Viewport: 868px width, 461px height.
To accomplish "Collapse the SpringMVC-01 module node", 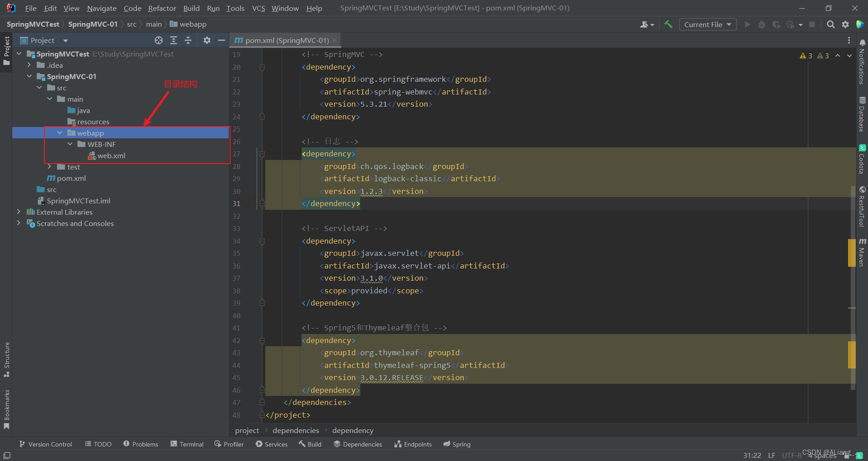I will [29, 76].
